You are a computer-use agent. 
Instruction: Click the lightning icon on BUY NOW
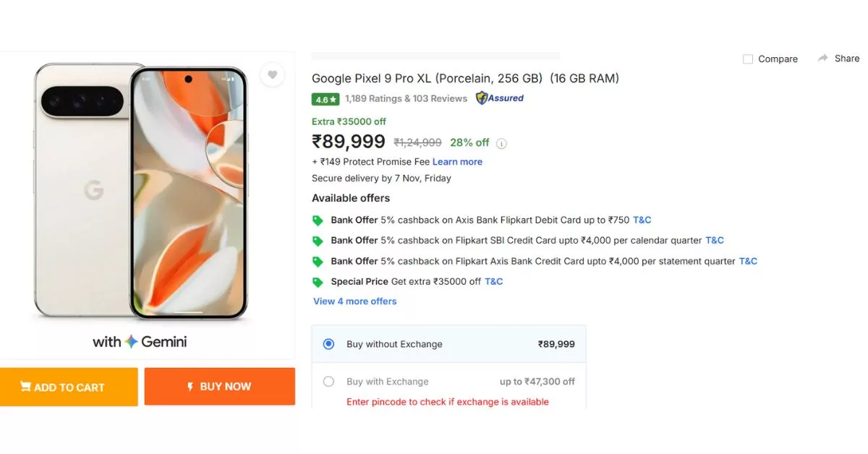pyautogui.click(x=189, y=387)
